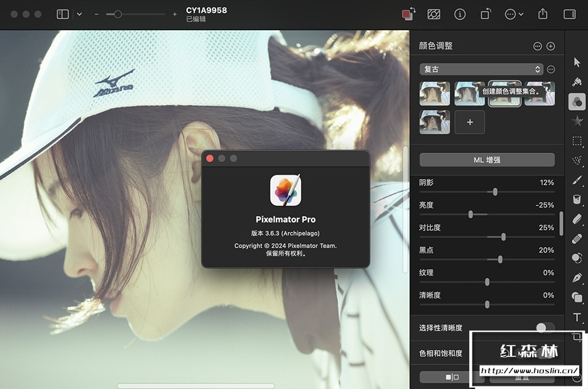Add a new preset with plus tile
Image resolution: width=588 pixels, height=389 pixels.
tap(470, 123)
